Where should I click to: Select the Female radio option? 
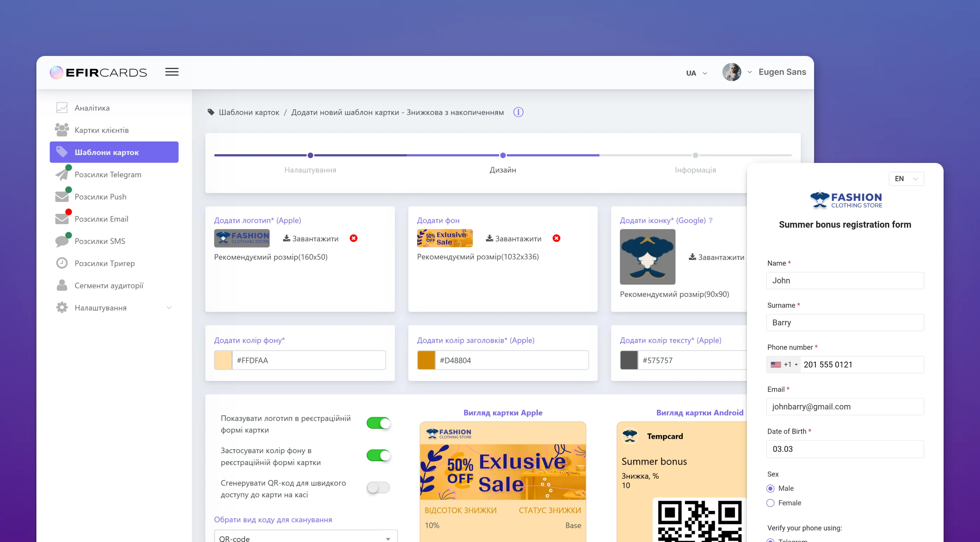(x=770, y=503)
